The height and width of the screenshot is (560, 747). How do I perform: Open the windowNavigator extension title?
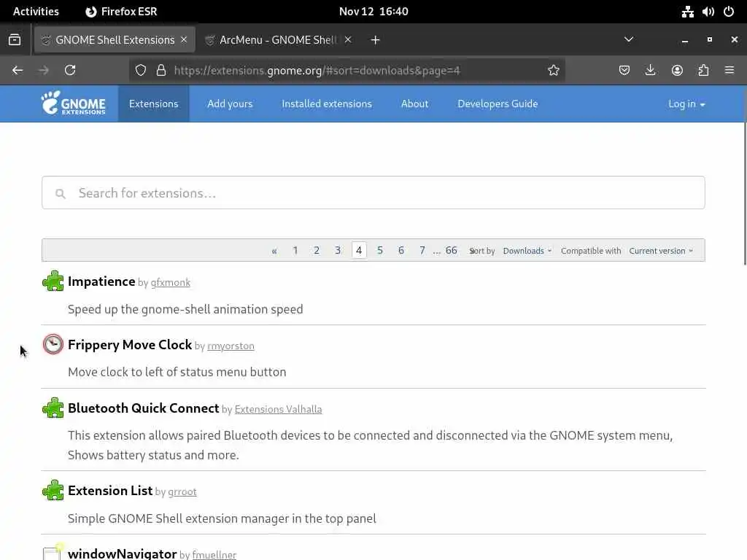(123, 553)
